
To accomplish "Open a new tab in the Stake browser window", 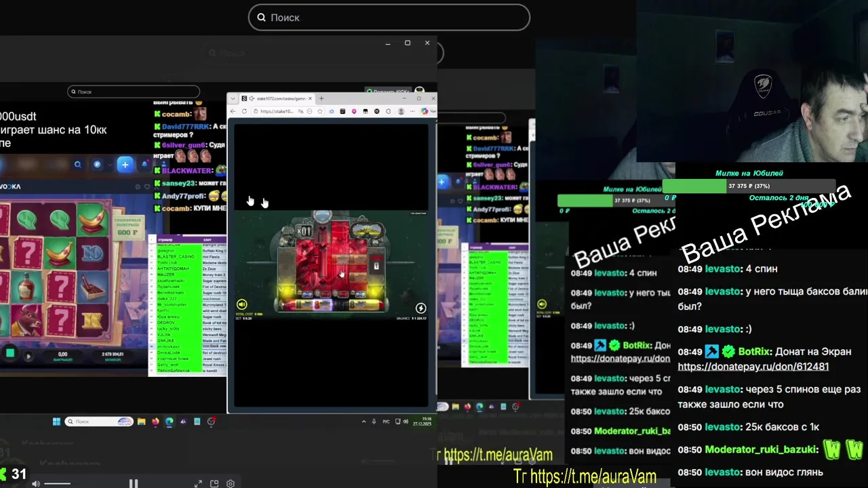I will pyautogui.click(x=321, y=98).
